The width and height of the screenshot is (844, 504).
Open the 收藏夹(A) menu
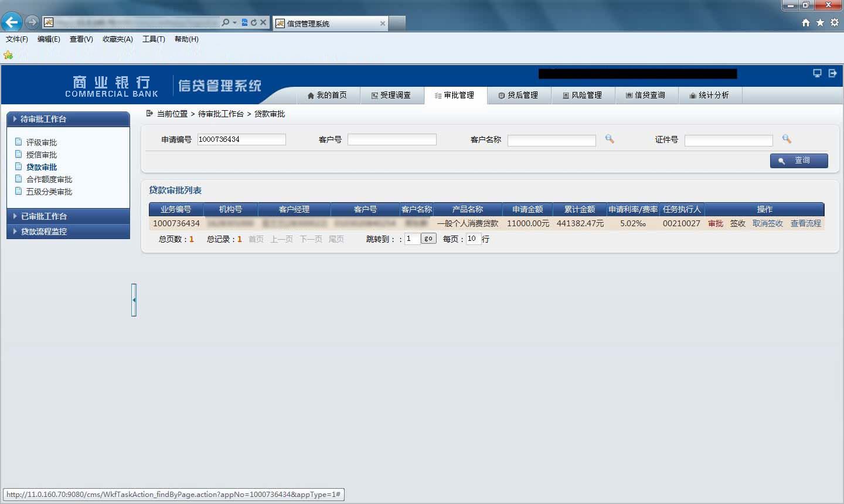point(118,39)
